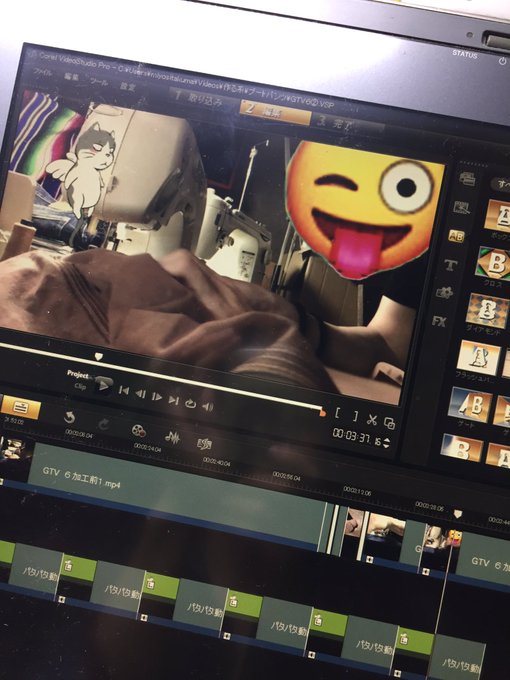The width and height of the screenshot is (510, 680).
Task: Click the timeline playhead marker
Action: click(458, 514)
